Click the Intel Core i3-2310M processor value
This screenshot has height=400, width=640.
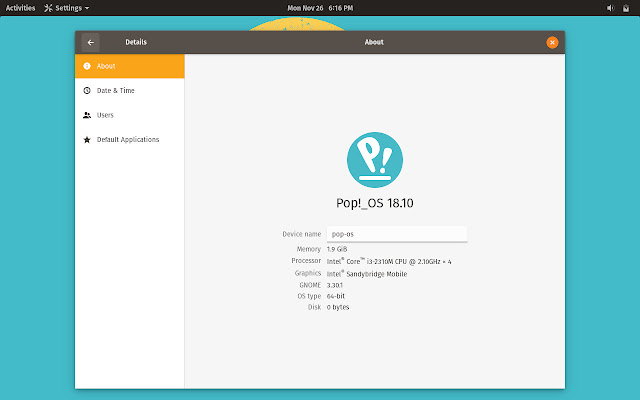click(389, 261)
